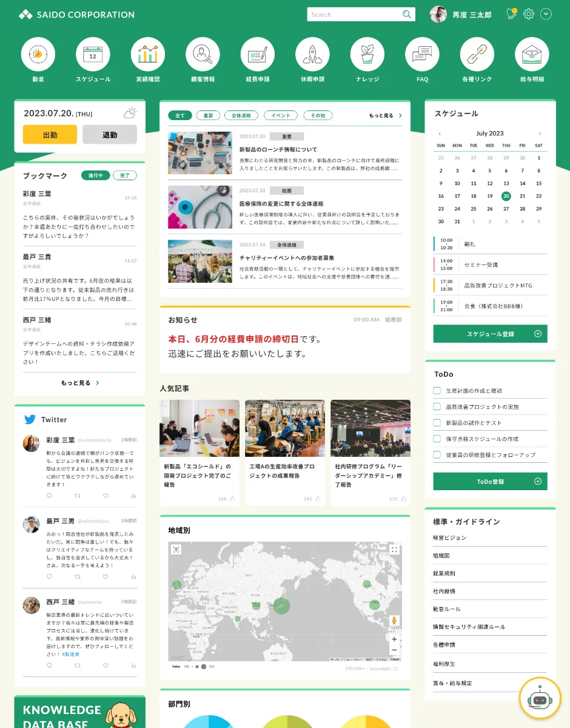This screenshot has width=570, height=728.
Task: Open the settings gear icon
Action: tap(529, 14)
